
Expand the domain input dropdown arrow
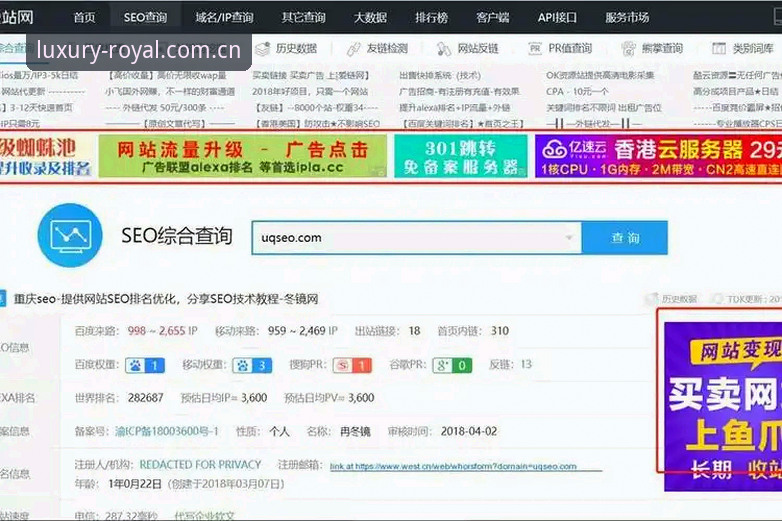pyautogui.click(x=569, y=238)
